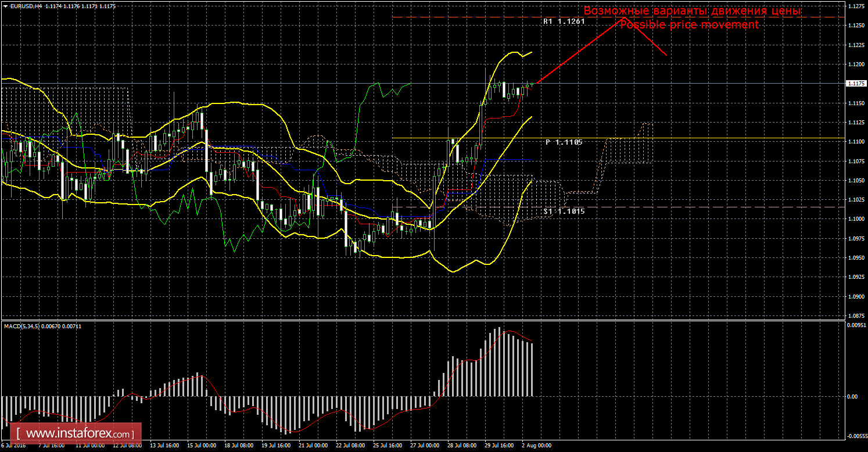Screen dimensions: 868x452
Task: Click the MACD scale value 0.00
Action: point(853,397)
